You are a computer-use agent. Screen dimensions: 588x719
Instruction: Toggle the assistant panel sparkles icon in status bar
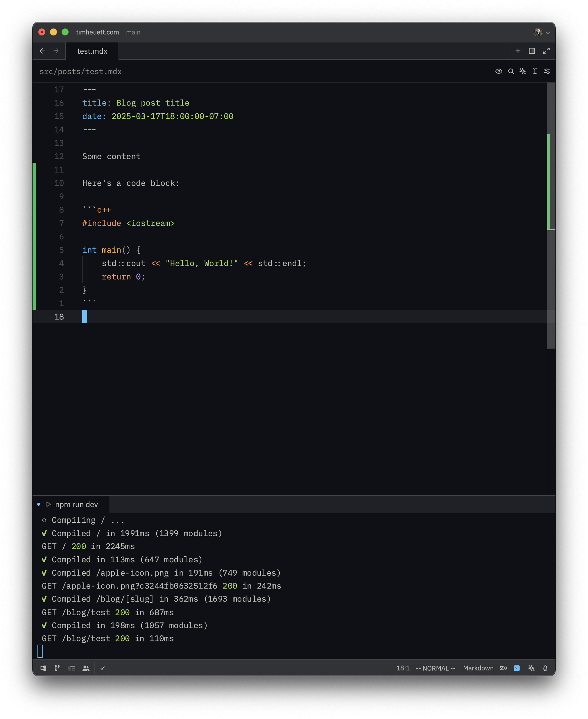tap(531, 668)
